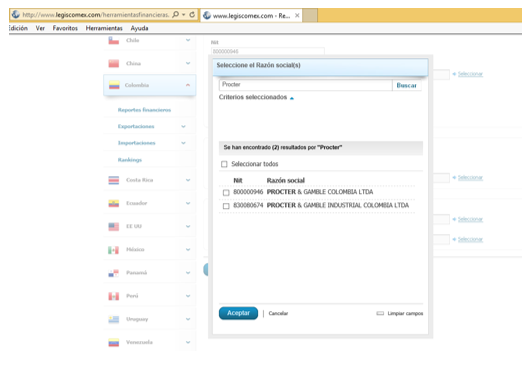Click the Costa Rica flag icon
The height and width of the screenshot is (367, 531).
click(114, 180)
